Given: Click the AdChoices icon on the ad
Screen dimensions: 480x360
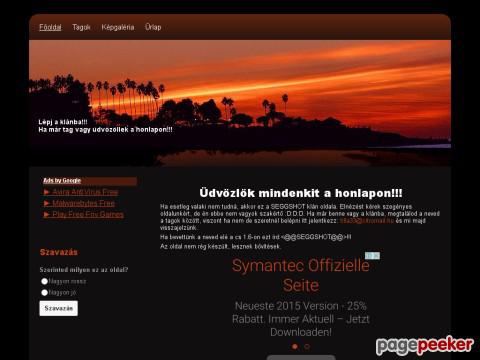Looking at the screenshot, I should point(372,256).
